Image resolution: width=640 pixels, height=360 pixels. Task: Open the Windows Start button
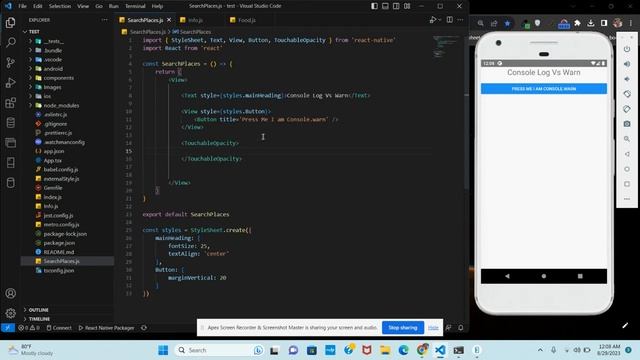(163, 350)
